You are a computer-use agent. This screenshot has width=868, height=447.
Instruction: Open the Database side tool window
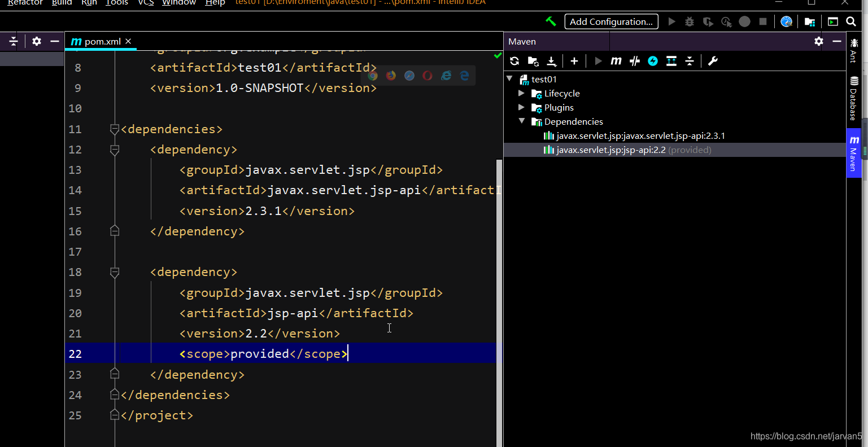(853, 98)
